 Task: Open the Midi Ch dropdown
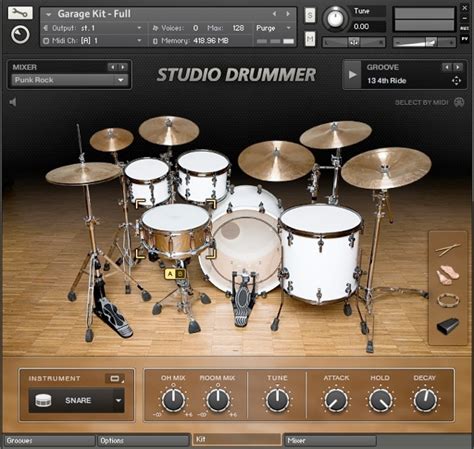coord(93,41)
